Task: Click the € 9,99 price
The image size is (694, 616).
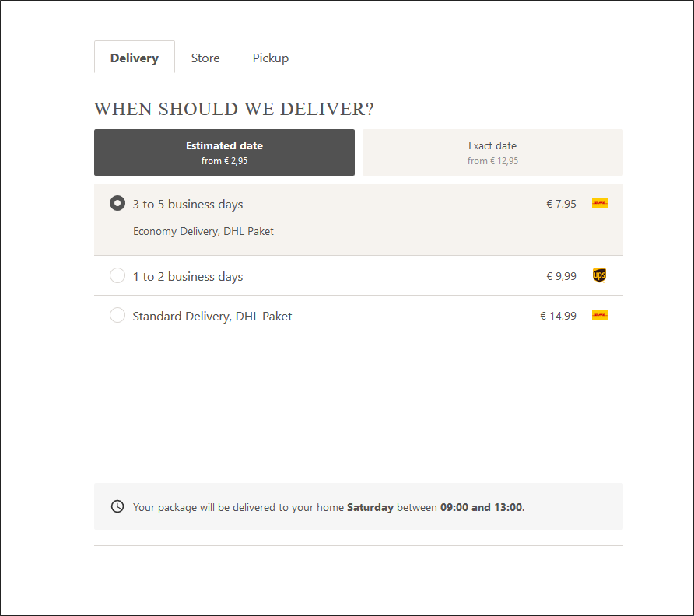Action: click(561, 276)
